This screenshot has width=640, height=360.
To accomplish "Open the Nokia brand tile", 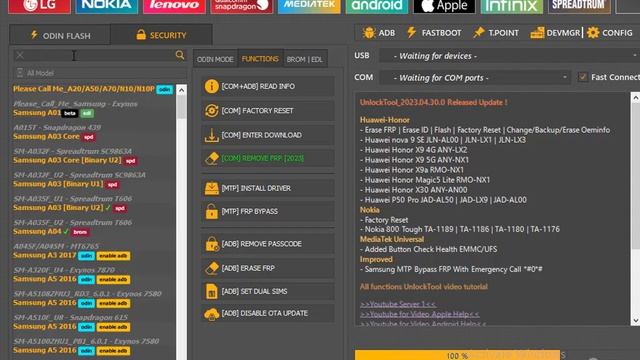I will point(107,6).
